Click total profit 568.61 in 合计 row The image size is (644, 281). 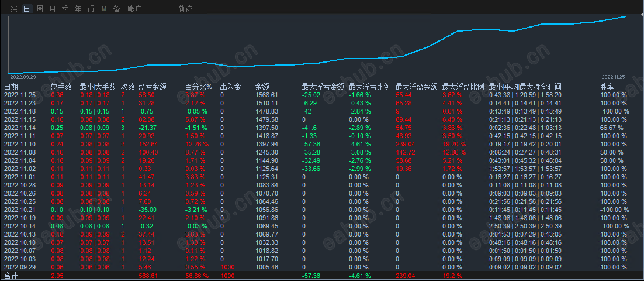pyautogui.click(x=148, y=276)
